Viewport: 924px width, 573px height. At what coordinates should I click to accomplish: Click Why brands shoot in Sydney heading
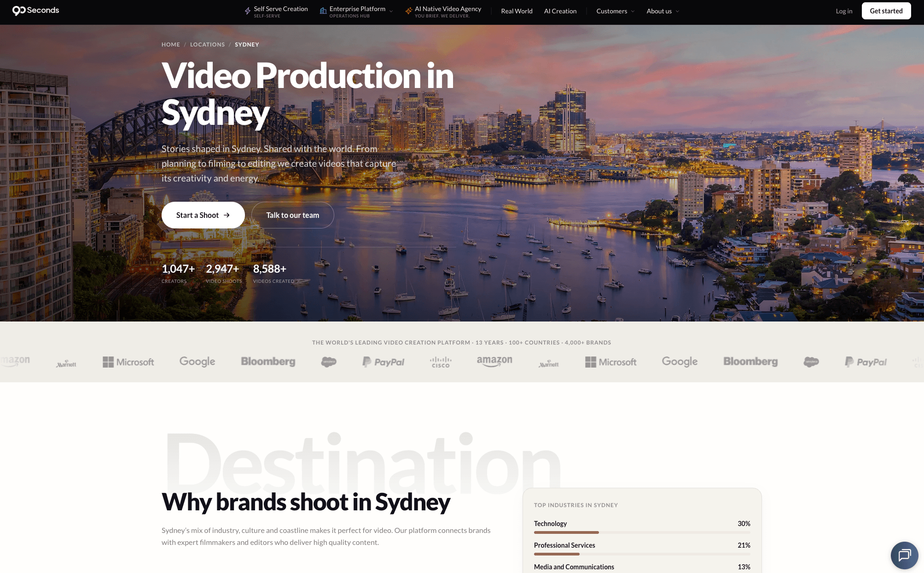click(x=306, y=502)
